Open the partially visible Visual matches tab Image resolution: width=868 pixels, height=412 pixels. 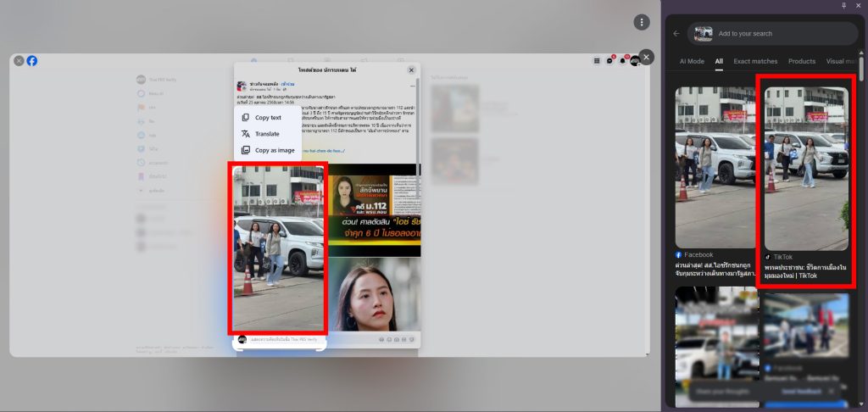841,62
